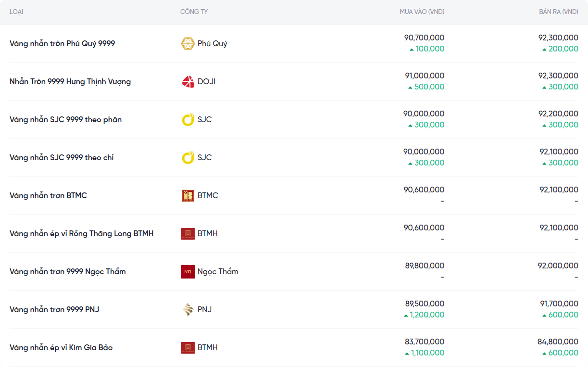Screen dimensions: 588x367
Task: Select the BTMC company logo
Action: [188, 196]
